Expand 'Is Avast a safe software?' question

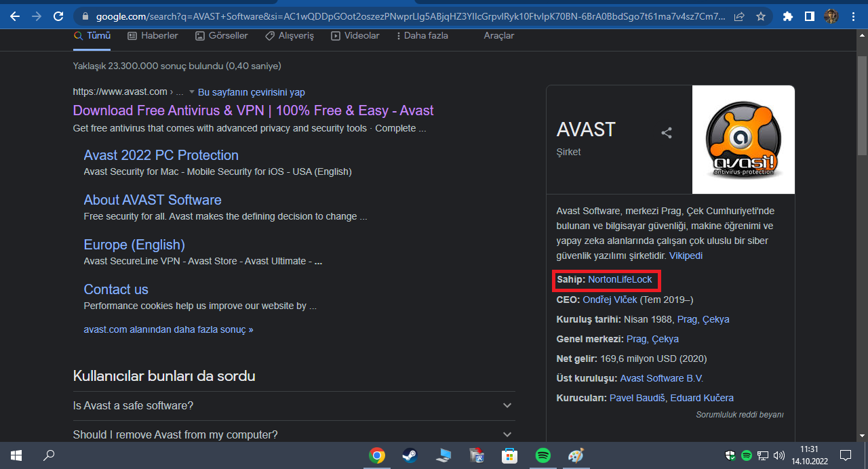(294, 405)
